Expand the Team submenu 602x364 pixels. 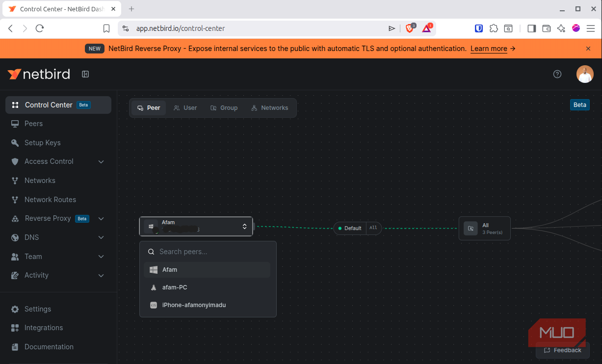coord(101,257)
